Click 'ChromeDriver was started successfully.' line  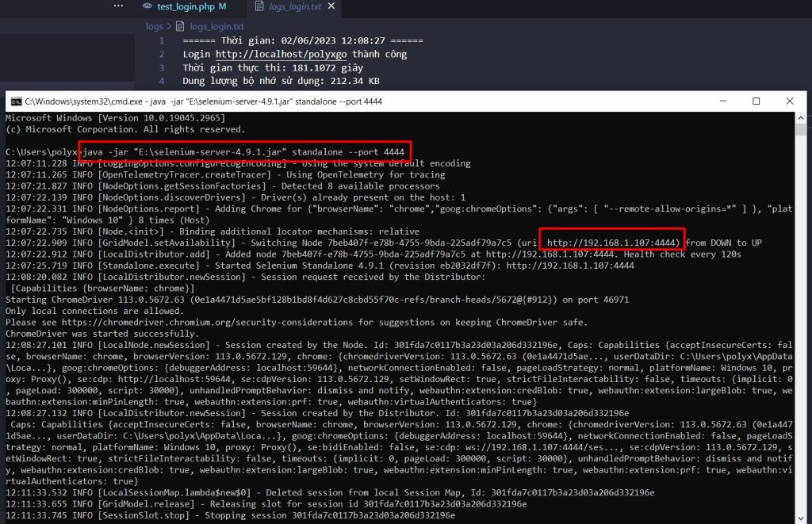click(x=102, y=334)
